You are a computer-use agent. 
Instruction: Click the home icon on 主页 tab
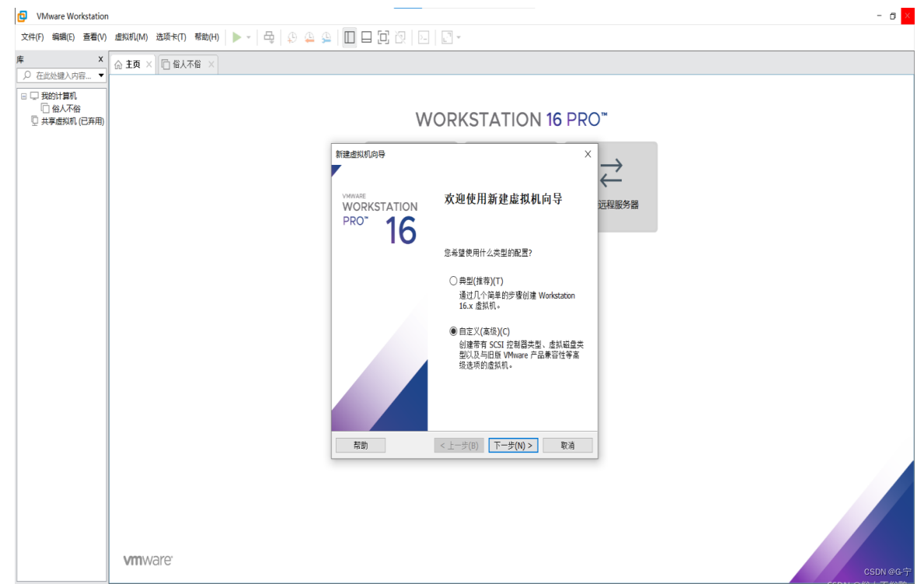click(x=118, y=65)
